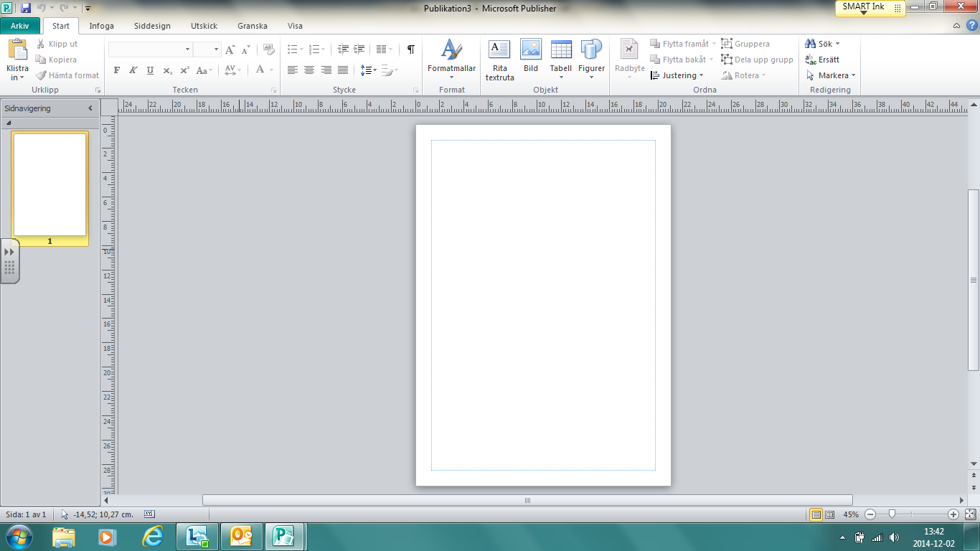The height and width of the screenshot is (551, 980).
Task: Open Tecken group dialog launcher
Action: (273, 90)
